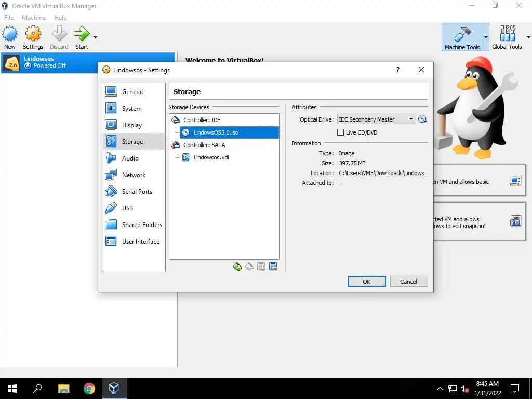
Task: Click the Location path text
Action: pyautogui.click(x=383, y=173)
